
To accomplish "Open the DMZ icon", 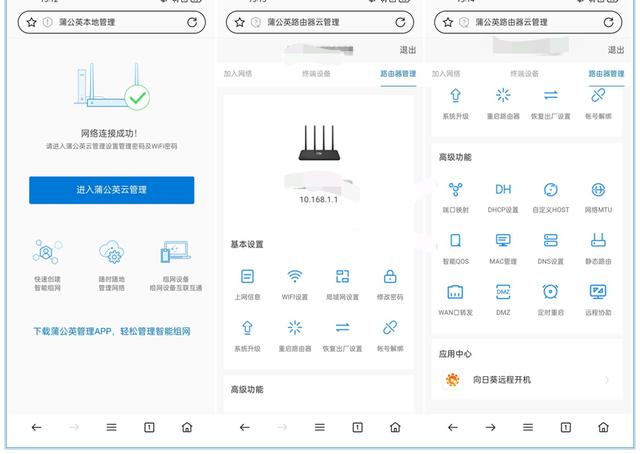I will [503, 292].
